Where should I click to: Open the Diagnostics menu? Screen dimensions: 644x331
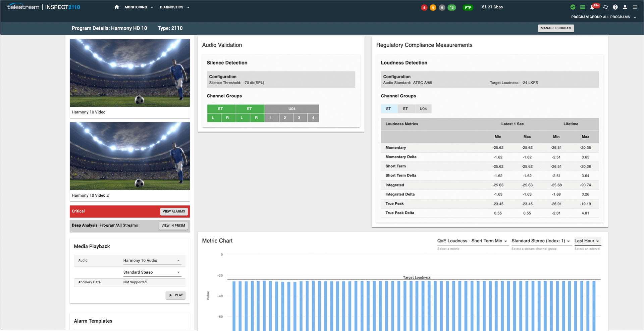pos(174,7)
